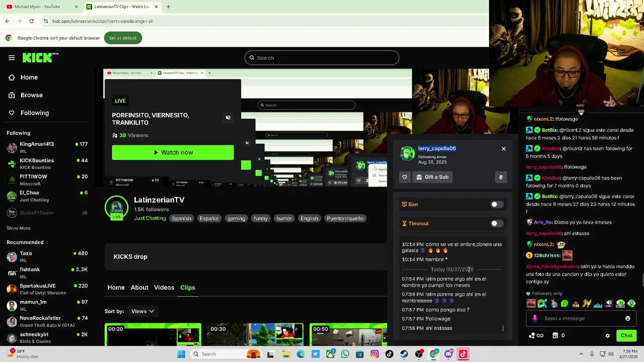Click the Gift a Sub button
Viewport: 644px width, 362px height.
coord(432,177)
